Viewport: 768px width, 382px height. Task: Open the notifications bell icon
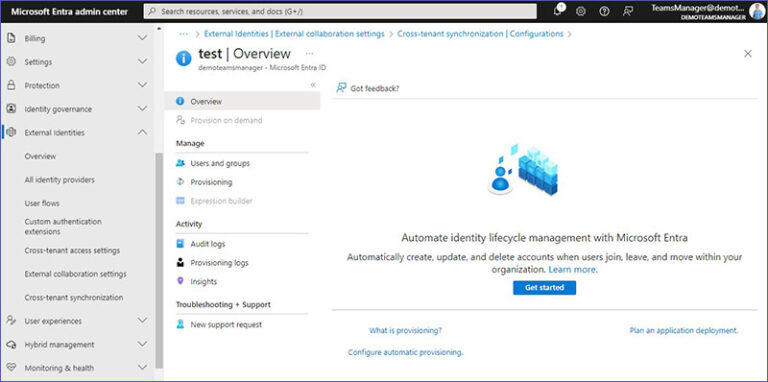pyautogui.click(x=558, y=11)
